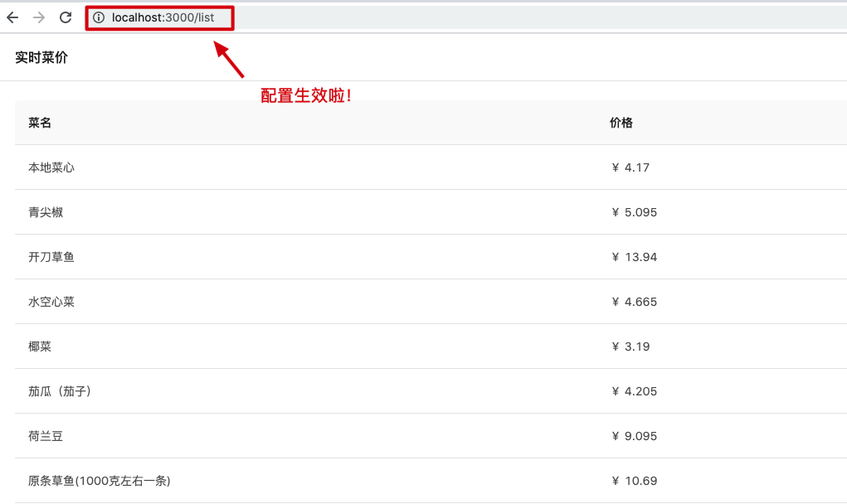Click the 价格 column header

pos(621,123)
